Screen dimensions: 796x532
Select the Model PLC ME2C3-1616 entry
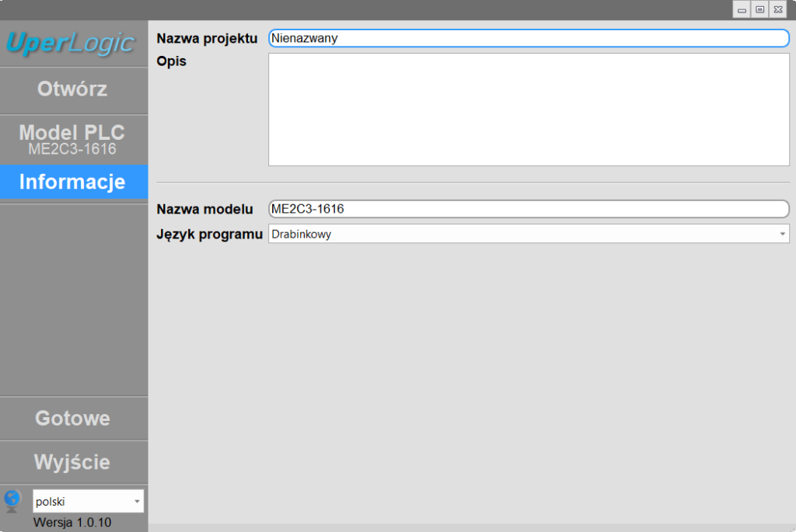pos(74,139)
